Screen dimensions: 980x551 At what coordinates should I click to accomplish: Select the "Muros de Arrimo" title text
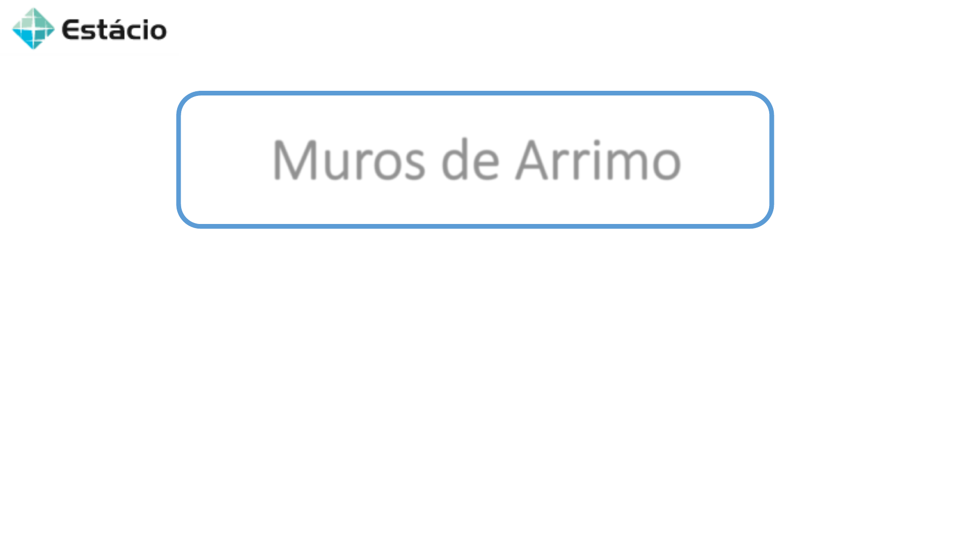pyautogui.click(x=477, y=160)
